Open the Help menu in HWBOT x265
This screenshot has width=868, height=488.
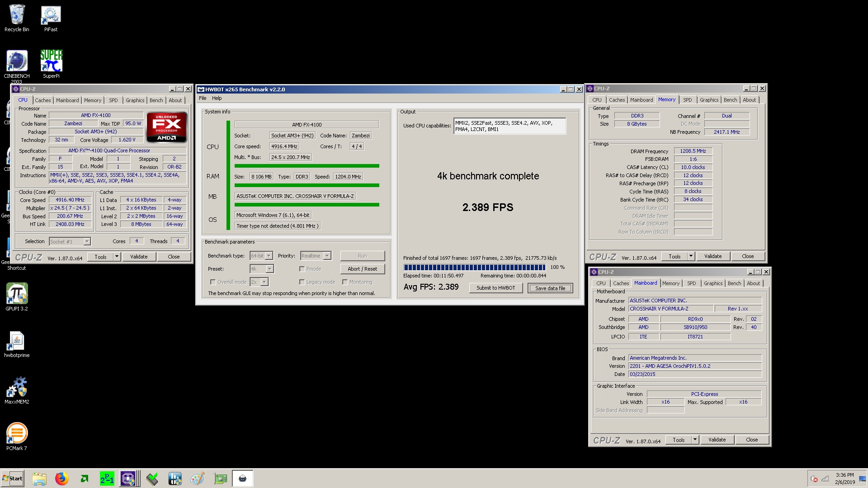pos(217,98)
